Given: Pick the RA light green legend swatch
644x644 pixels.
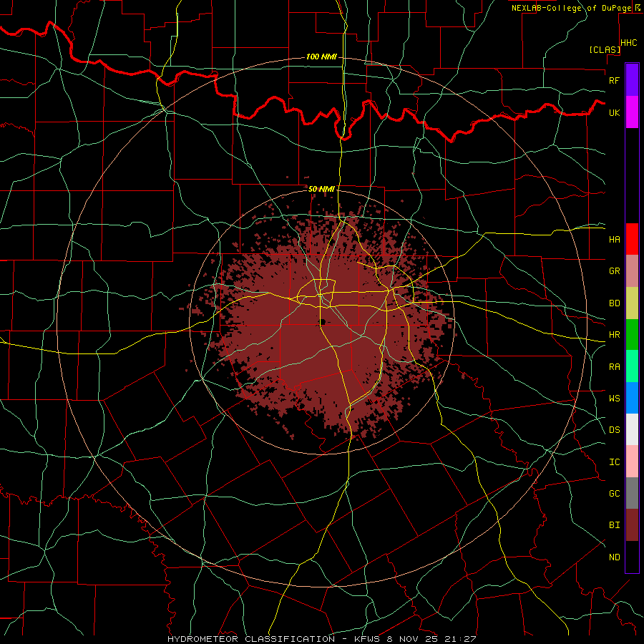Looking at the screenshot, I should (x=632, y=366).
